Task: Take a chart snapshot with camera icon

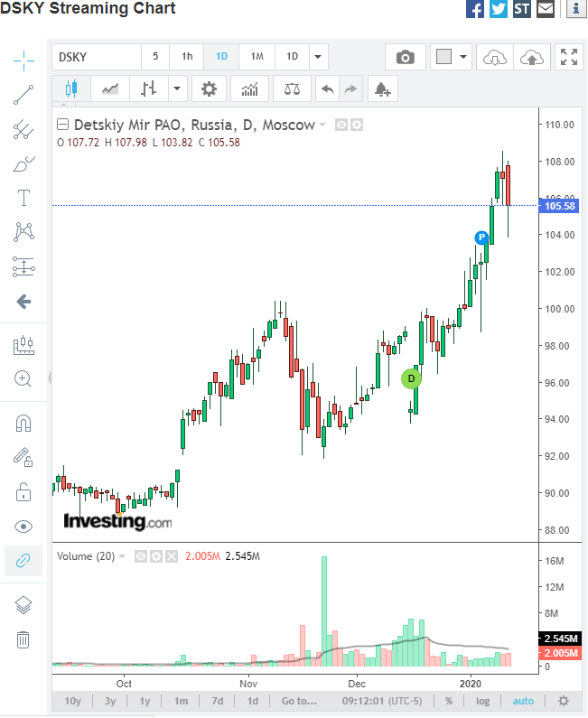Action: (406, 57)
